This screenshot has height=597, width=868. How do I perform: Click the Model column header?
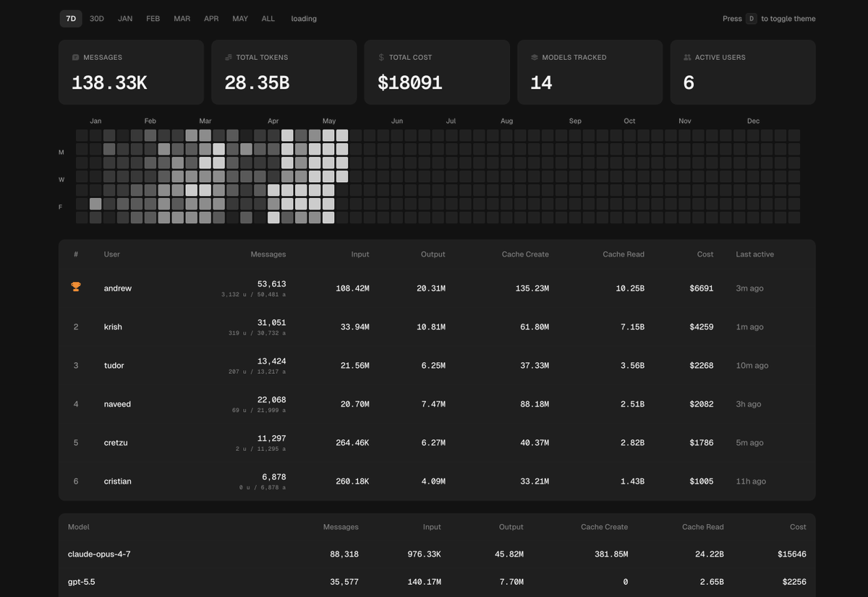pos(79,527)
